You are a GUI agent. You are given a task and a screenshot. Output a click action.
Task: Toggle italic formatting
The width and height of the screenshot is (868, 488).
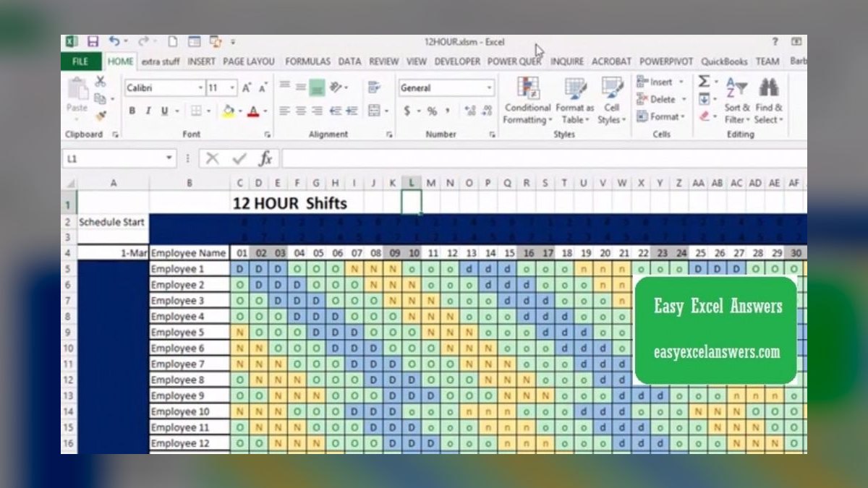click(x=148, y=111)
